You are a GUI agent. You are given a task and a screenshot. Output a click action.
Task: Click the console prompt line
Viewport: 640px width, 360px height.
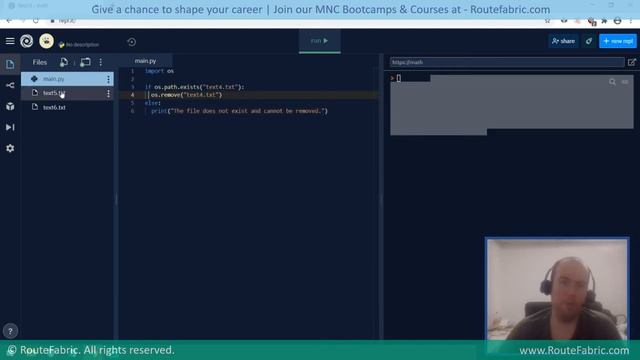pyautogui.click(x=396, y=78)
